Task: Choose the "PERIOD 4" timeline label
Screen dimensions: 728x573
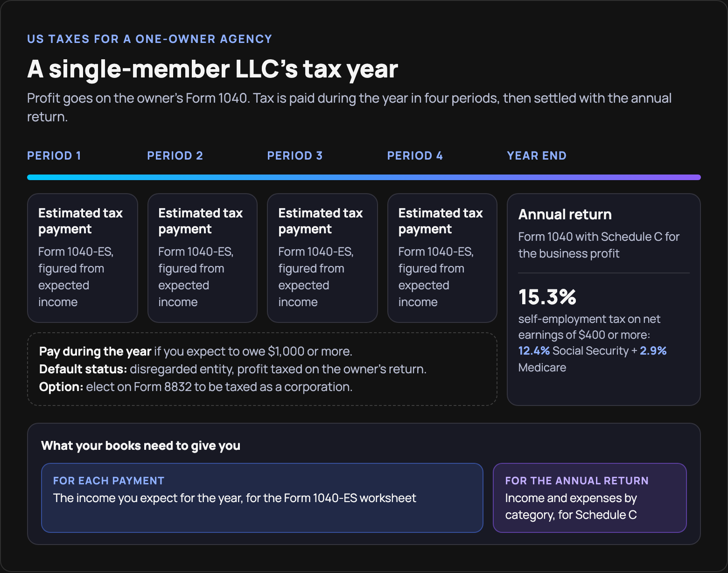Action: point(415,155)
